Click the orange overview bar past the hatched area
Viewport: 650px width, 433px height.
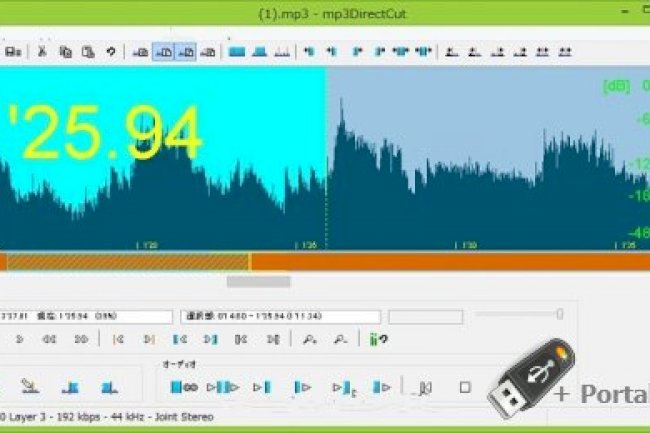coord(450,262)
